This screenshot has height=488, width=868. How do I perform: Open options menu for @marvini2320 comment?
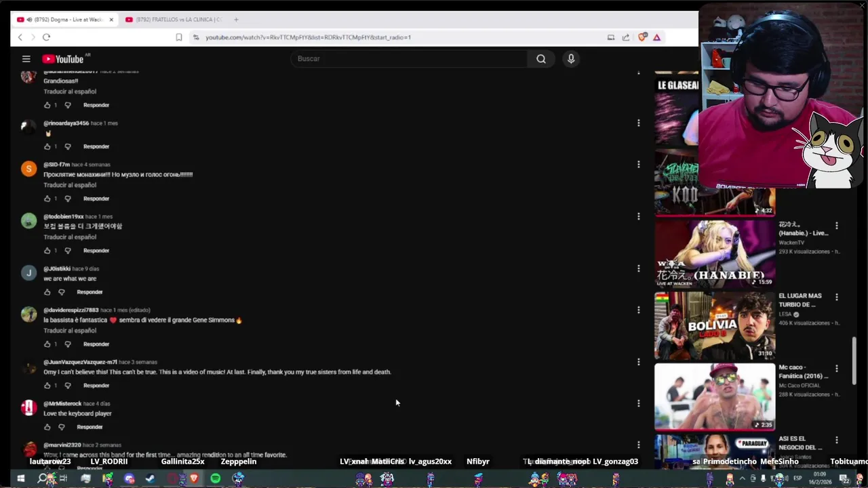pyautogui.click(x=638, y=445)
